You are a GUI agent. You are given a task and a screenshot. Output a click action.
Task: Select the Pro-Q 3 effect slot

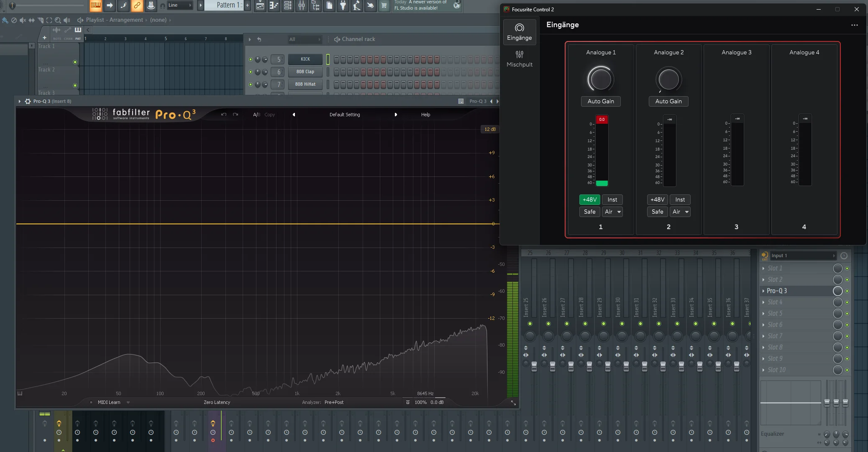(797, 291)
